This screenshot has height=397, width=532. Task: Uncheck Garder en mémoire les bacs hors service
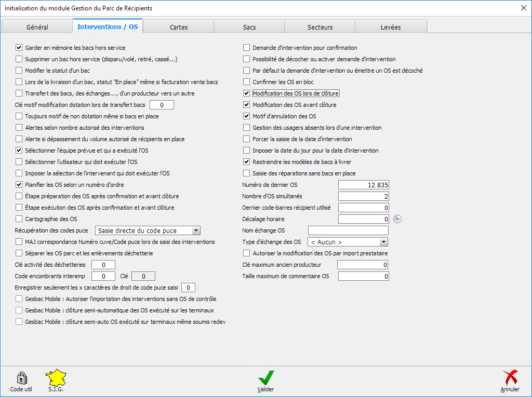pyautogui.click(x=19, y=48)
